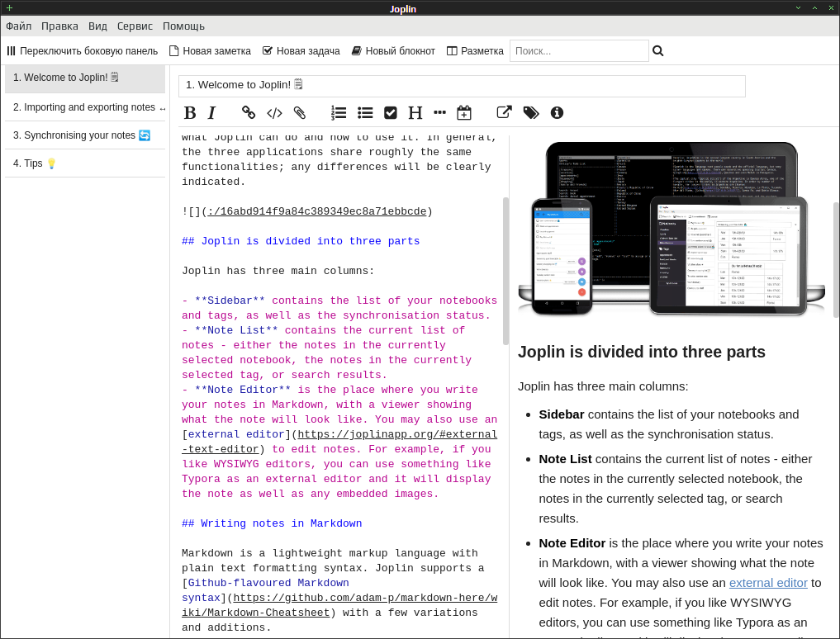Click the Joplin devices image in preview

672,228
